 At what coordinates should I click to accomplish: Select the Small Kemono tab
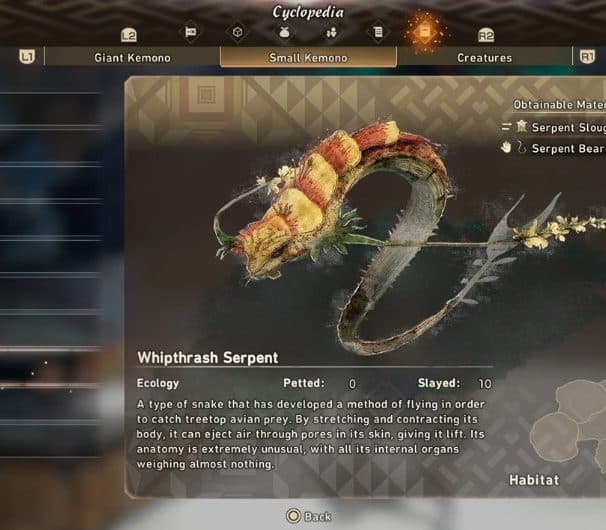[x=308, y=58]
